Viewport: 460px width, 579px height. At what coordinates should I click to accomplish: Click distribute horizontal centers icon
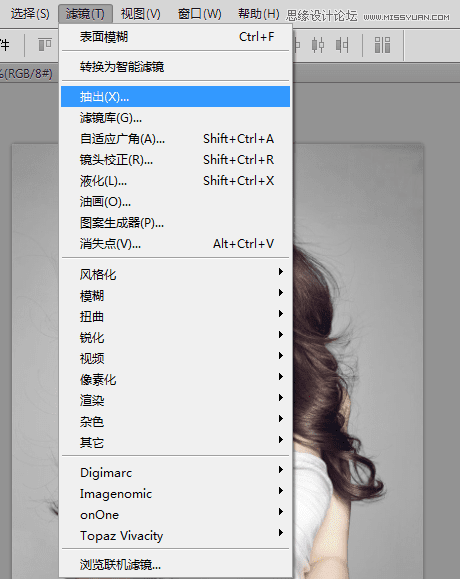318,45
